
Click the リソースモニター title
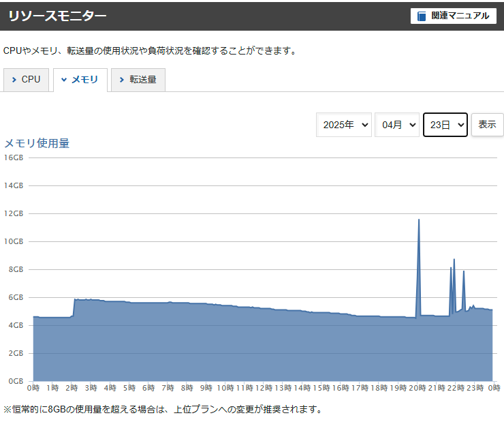(x=57, y=16)
